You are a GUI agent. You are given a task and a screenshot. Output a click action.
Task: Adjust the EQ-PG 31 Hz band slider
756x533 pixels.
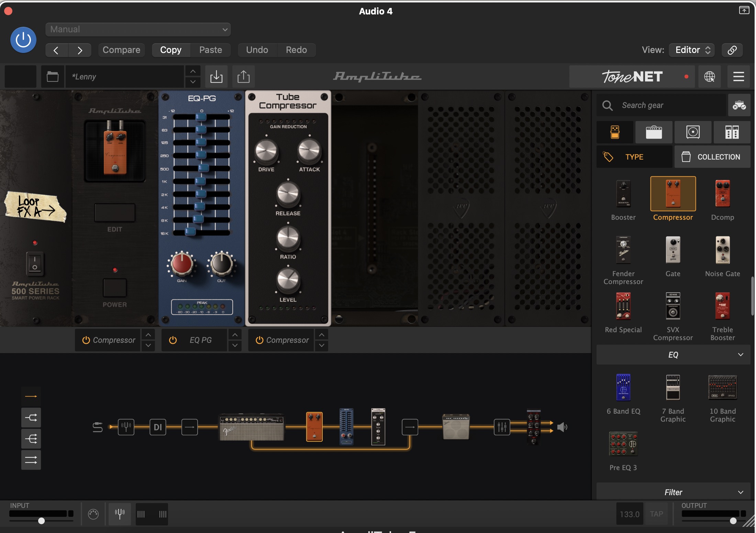point(201,117)
